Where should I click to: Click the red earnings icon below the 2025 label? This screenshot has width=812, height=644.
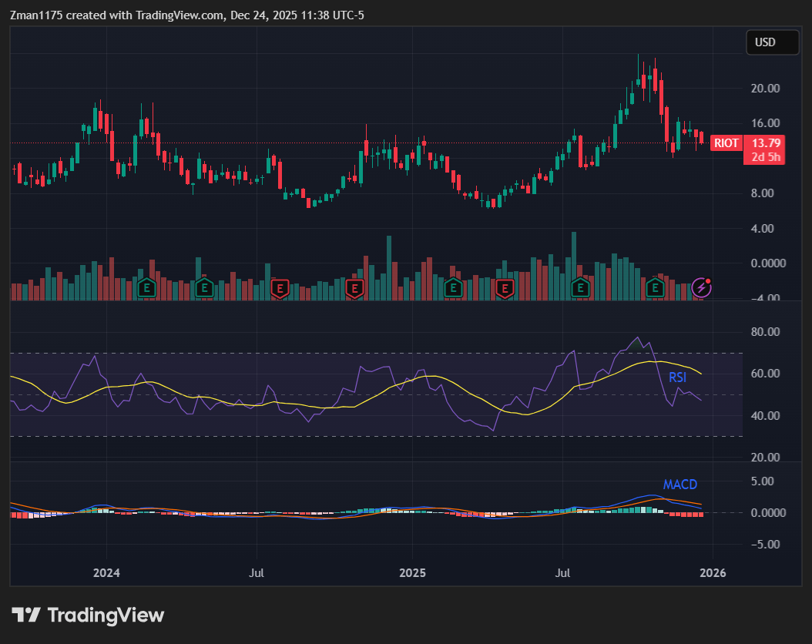[x=505, y=290]
